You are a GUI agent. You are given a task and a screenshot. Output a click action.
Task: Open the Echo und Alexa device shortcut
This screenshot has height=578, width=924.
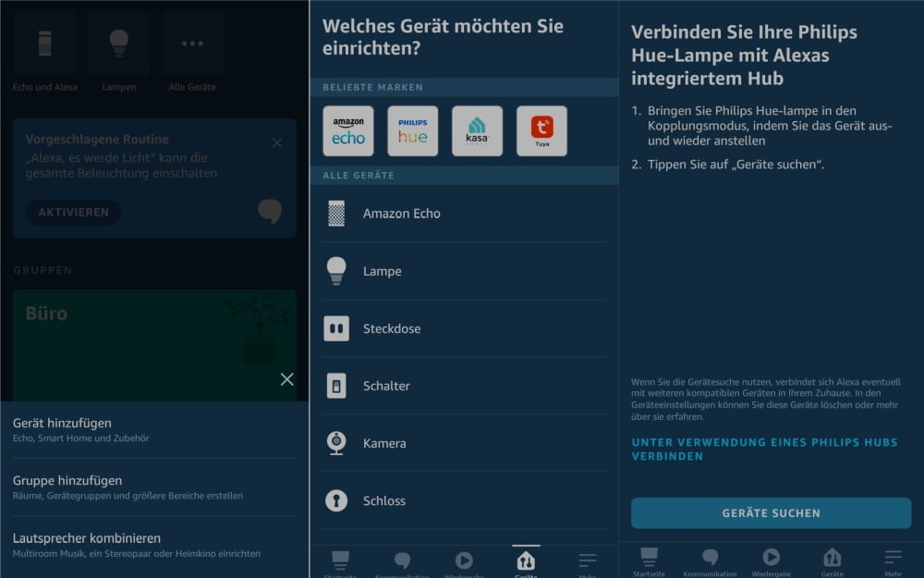coord(45,44)
